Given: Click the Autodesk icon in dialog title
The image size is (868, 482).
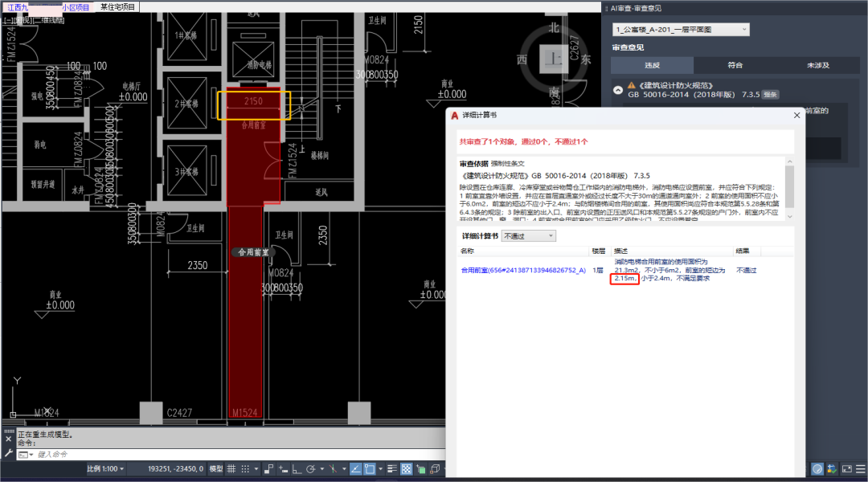Looking at the screenshot, I should coord(454,115).
